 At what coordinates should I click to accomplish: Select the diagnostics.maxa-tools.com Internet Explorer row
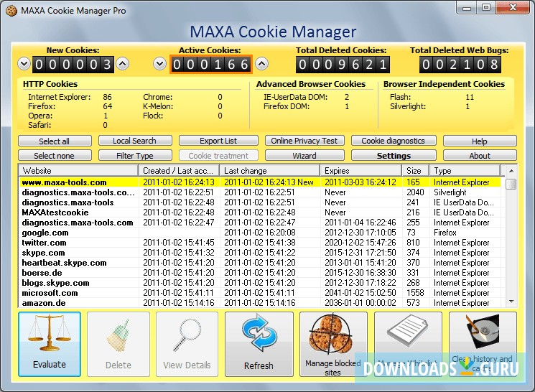click(260, 223)
